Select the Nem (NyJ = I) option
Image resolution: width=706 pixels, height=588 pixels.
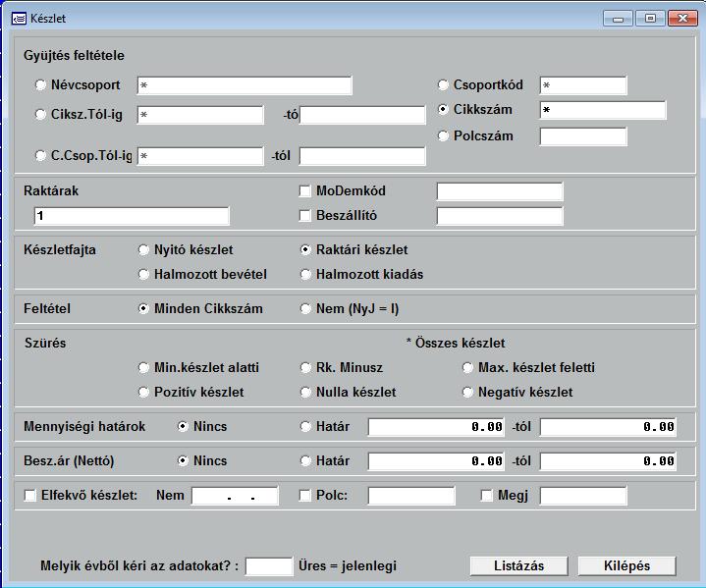pyautogui.click(x=305, y=309)
